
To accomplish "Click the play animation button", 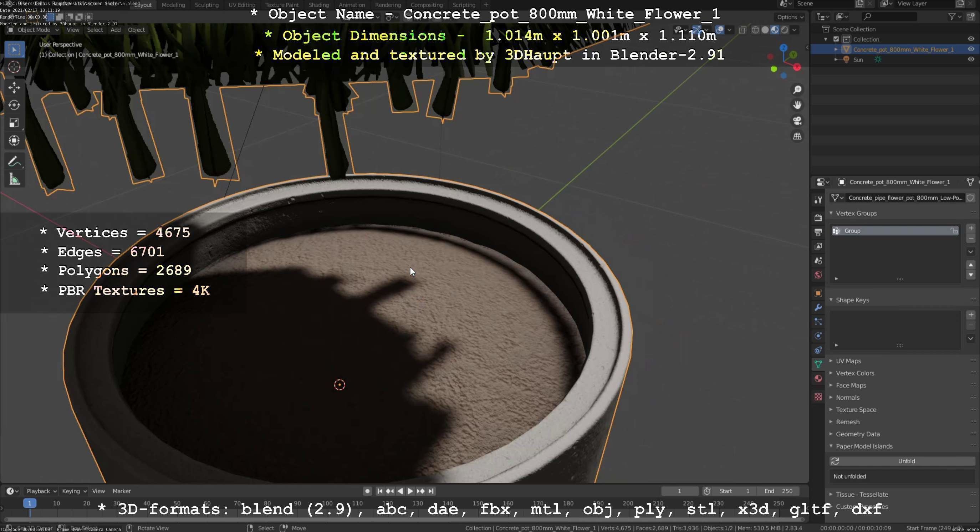I will click(410, 491).
